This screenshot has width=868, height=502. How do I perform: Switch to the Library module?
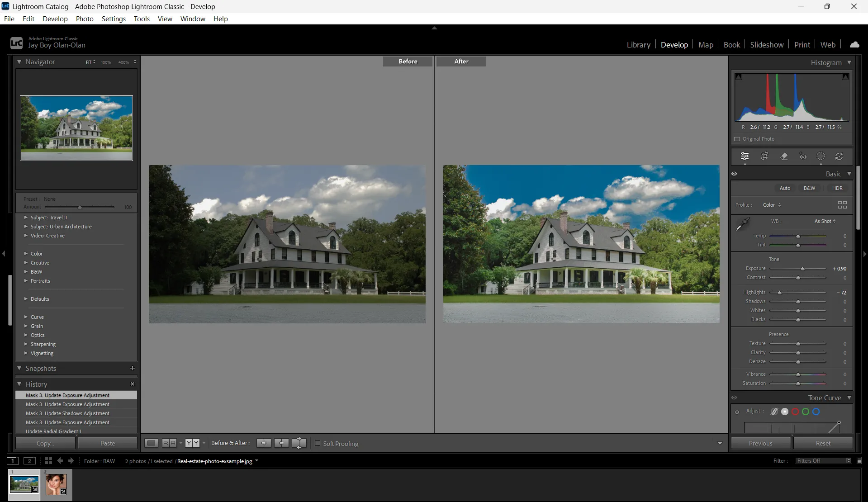click(638, 45)
